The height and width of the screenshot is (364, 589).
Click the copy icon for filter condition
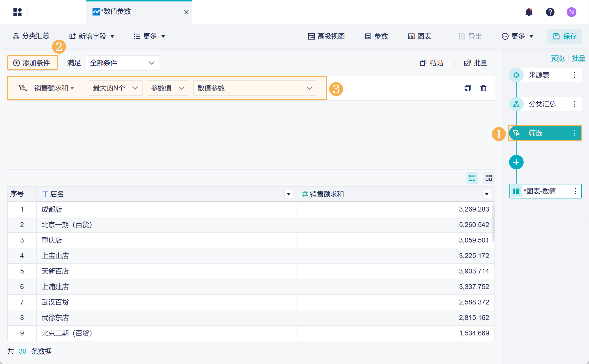pyautogui.click(x=468, y=88)
